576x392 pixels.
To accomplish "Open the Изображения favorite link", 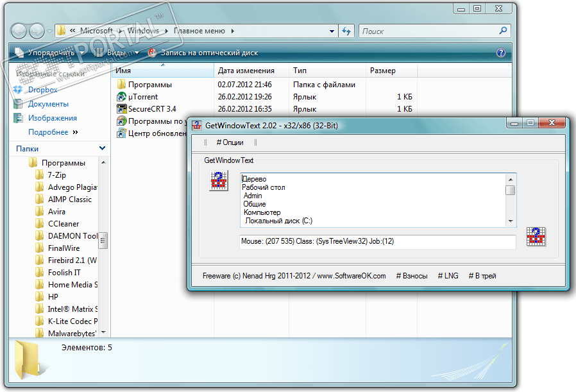I will [x=53, y=118].
